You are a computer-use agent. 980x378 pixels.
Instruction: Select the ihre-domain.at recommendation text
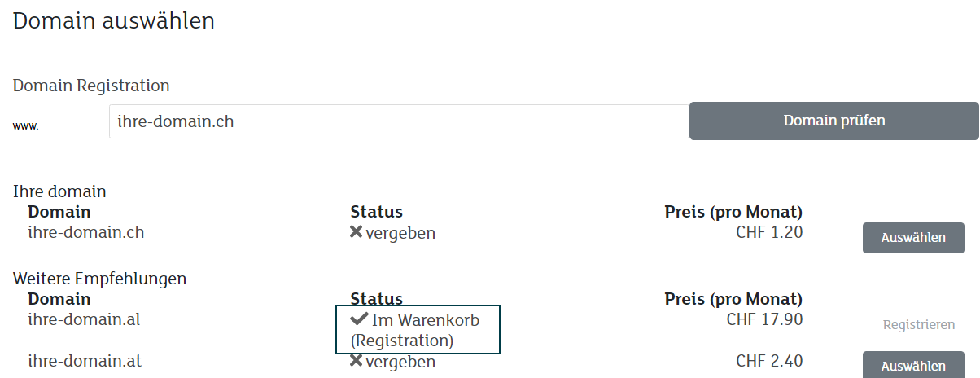coord(85,360)
